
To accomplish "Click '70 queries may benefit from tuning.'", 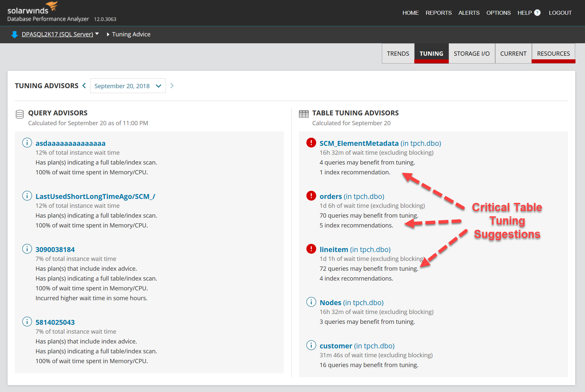I will point(369,215).
